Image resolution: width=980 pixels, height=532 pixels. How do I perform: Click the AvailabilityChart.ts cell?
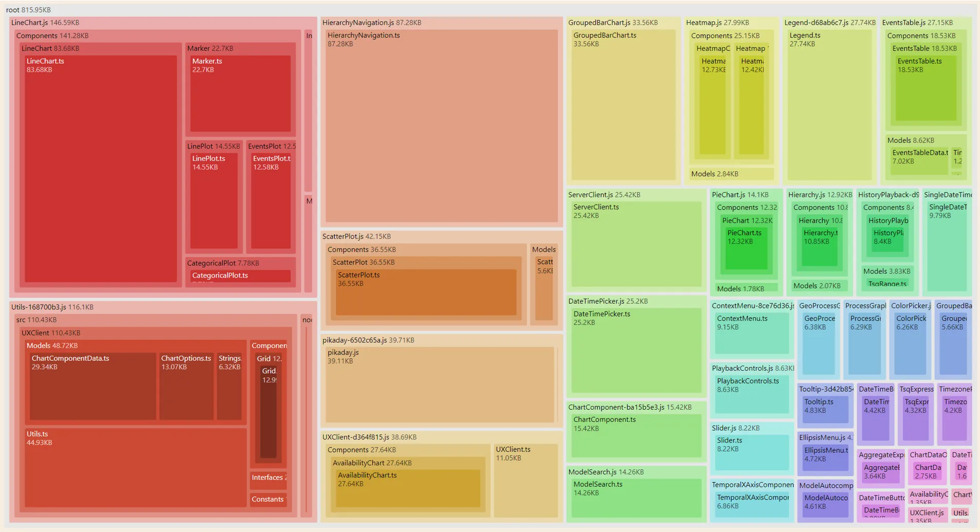point(407,486)
